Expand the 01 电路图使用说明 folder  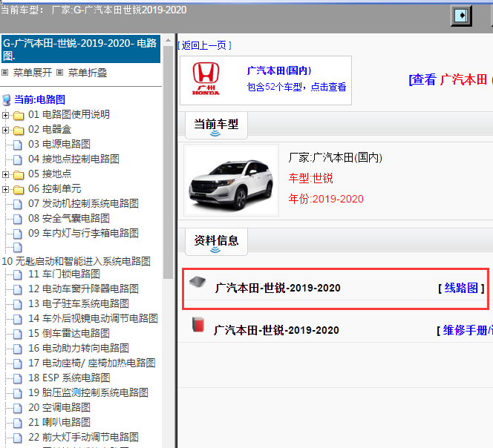5,115
